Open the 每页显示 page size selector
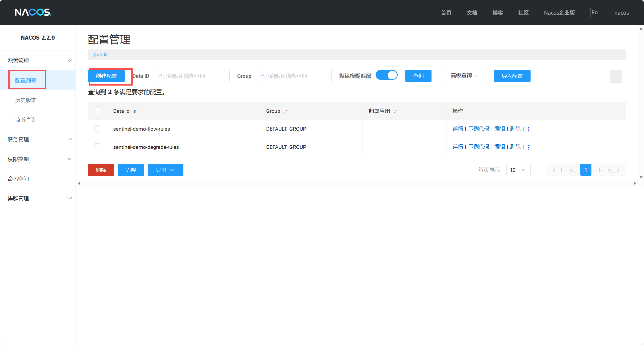Viewport: 644px width, 345px height. [x=518, y=170]
